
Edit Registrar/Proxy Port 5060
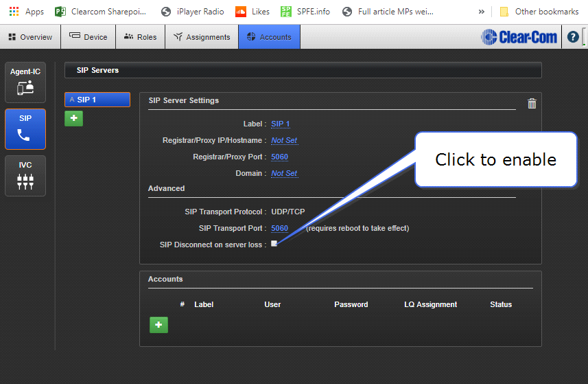pos(279,157)
